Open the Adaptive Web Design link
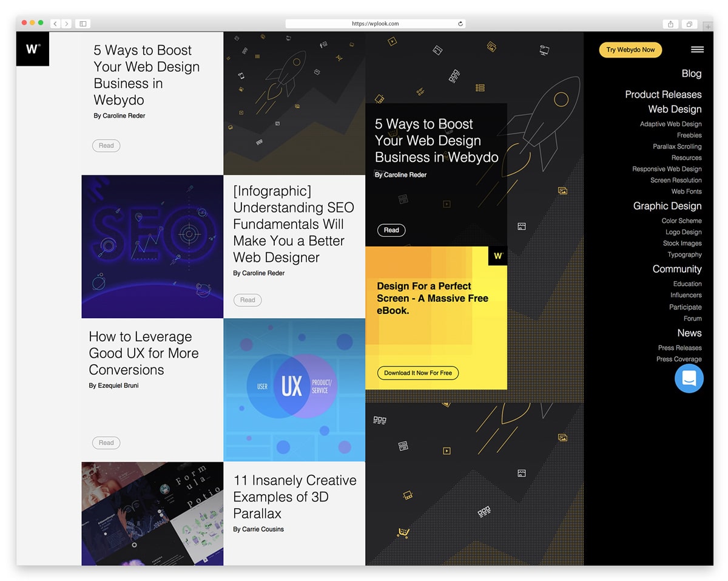 coord(670,124)
